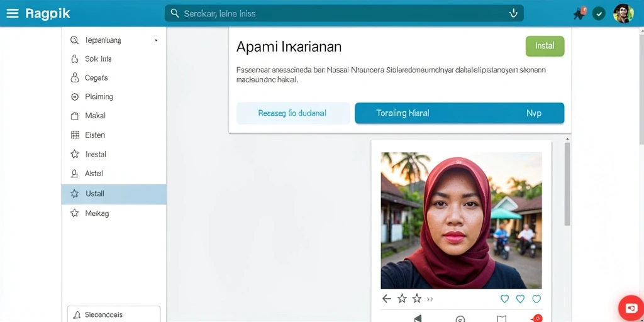Click the scrollbar thumb beside the photo card
Image resolution: width=644 pixels, height=322 pixels.
(x=567, y=184)
